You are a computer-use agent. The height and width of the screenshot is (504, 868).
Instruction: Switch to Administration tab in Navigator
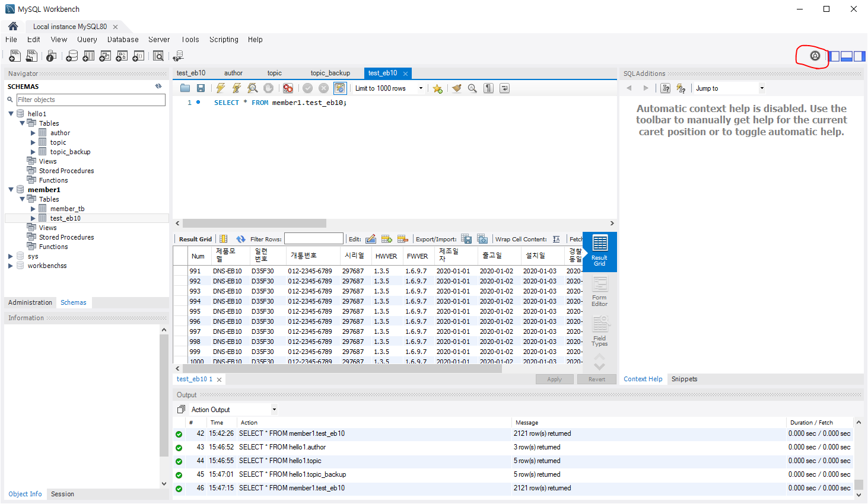(30, 302)
